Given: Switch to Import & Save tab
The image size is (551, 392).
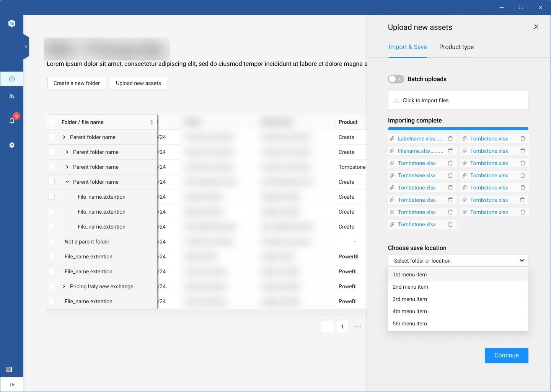Looking at the screenshot, I should (408, 47).
